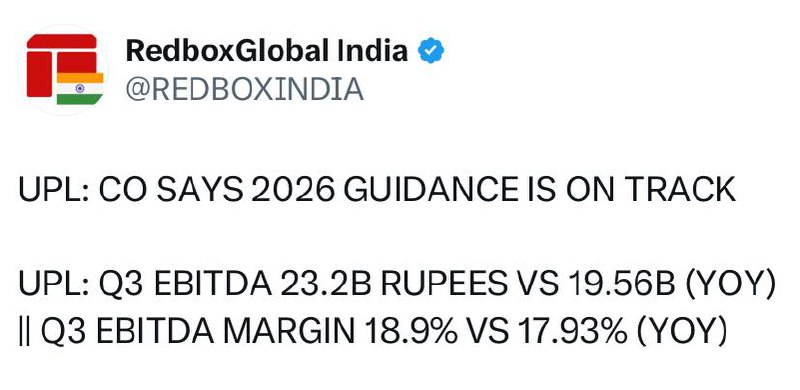Click the (YOY) after 19.56B
This screenshot has width=800, height=390.
(x=730, y=285)
